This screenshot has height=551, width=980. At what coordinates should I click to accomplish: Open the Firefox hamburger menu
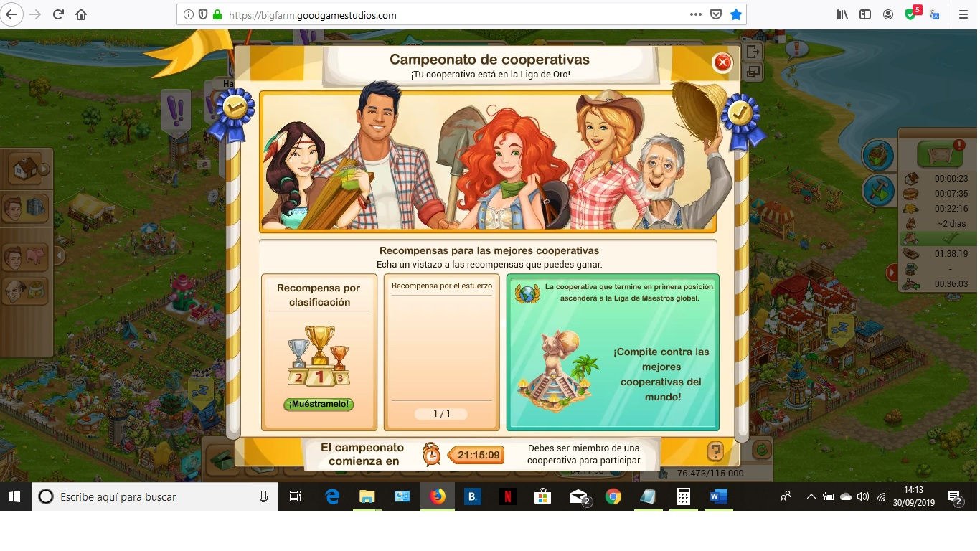[963, 14]
